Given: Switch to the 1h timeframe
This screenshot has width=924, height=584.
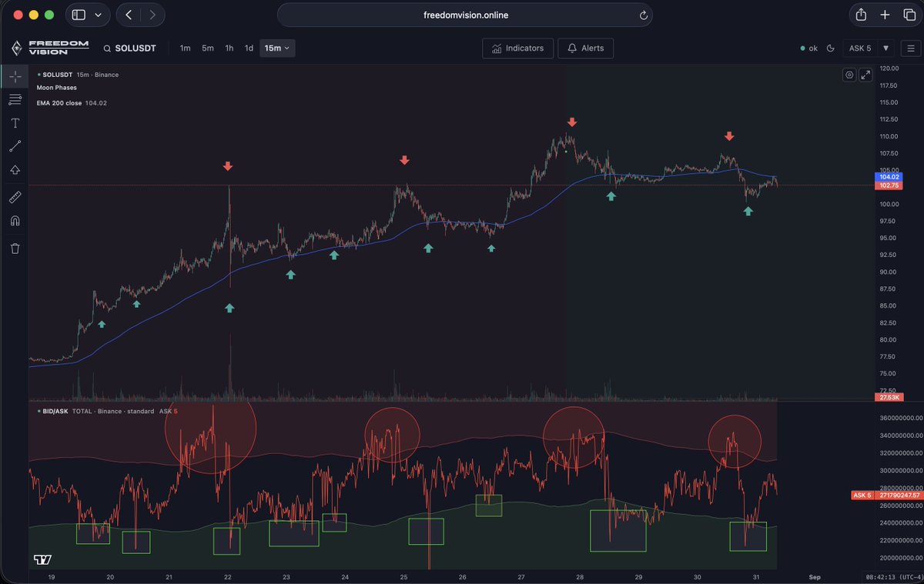Looking at the screenshot, I should coord(229,48).
